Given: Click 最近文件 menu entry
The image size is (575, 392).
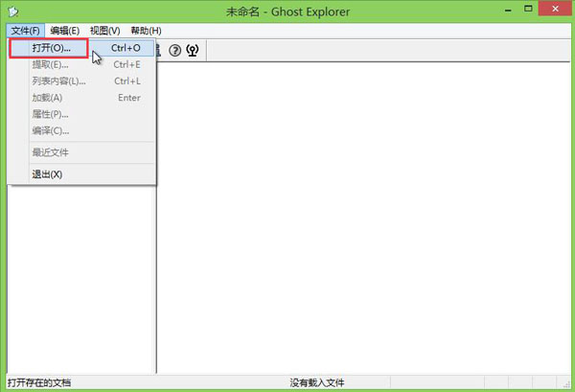Looking at the screenshot, I should tap(81, 152).
